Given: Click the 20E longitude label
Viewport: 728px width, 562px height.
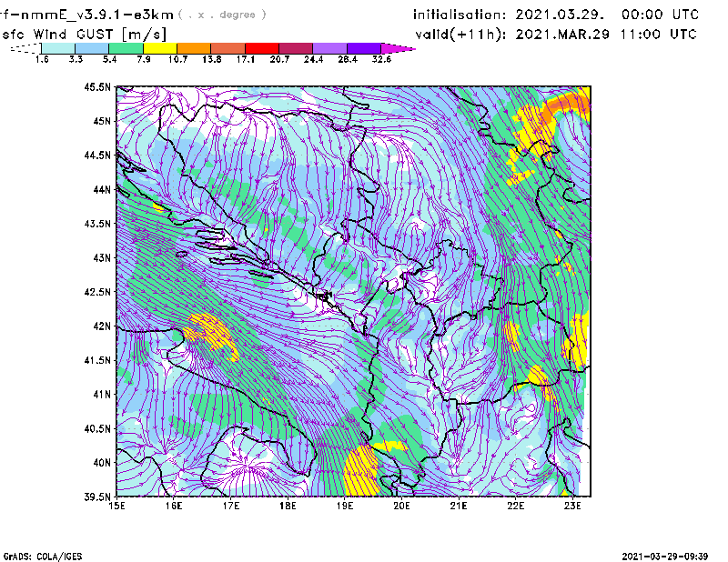Looking at the screenshot, I should (x=401, y=506).
